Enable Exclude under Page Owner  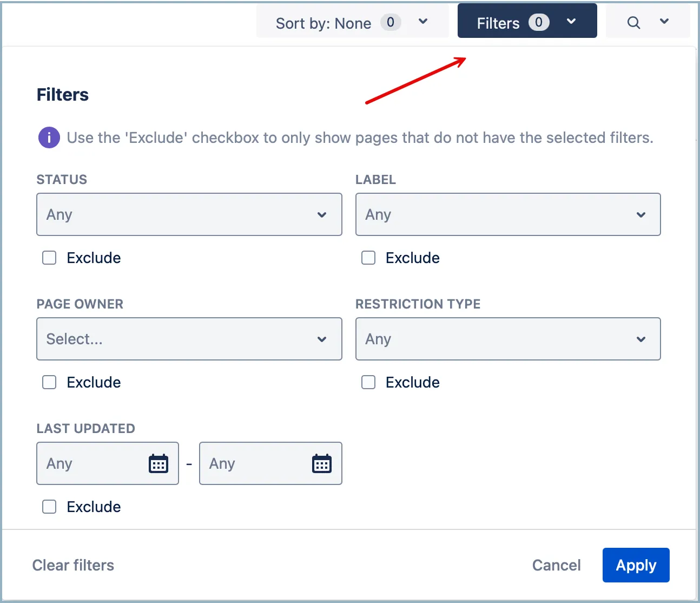pyautogui.click(x=49, y=382)
